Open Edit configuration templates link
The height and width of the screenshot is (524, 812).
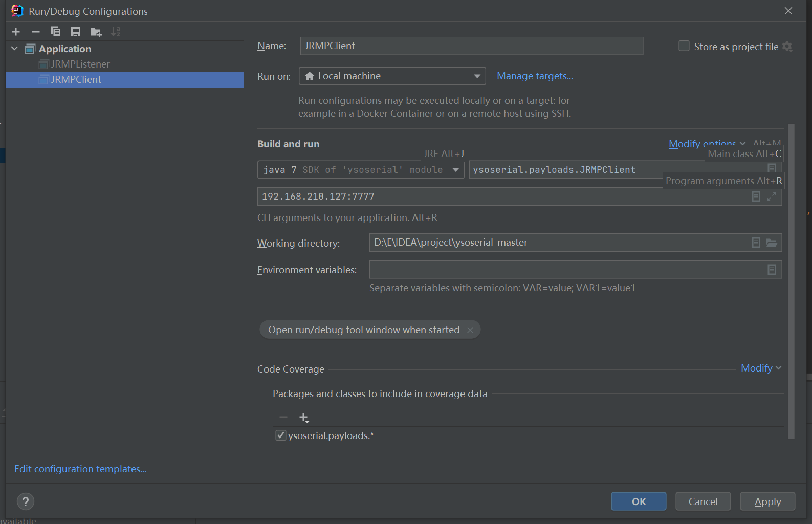pos(80,469)
